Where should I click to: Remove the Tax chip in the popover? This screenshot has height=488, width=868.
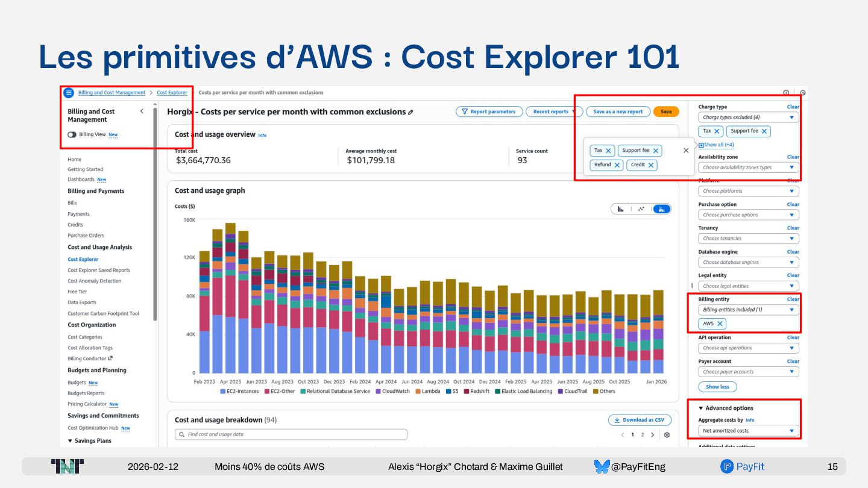pos(608,151)
